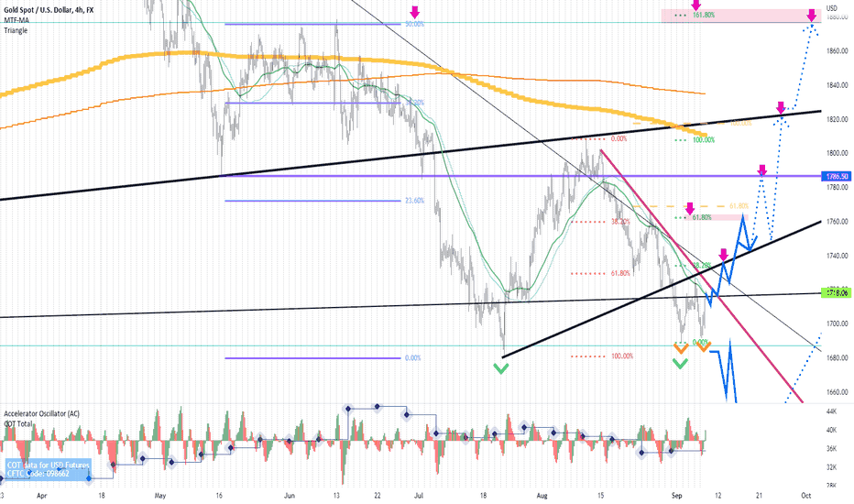Click the COT Total indicator legend
Viewport: 854px width, 504px height.
pyautogui.click(x=18, y=423)
